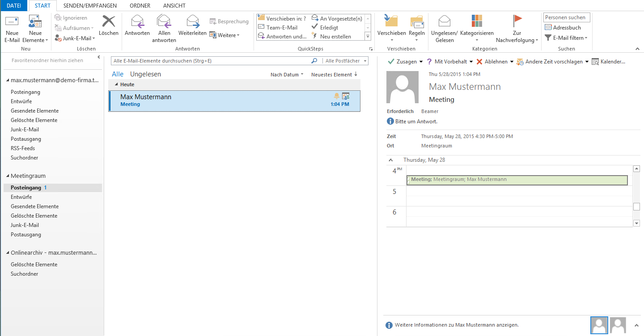This screenshot has width=644, height=336.
Task: Click Allen antworten to reply all
Action: [164, 29]
